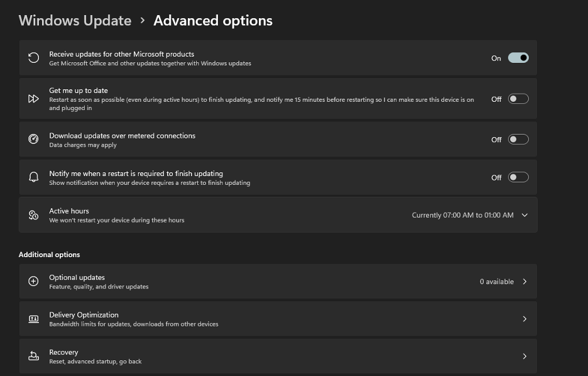Click the Off label for metered connections

tap(496, 140)
